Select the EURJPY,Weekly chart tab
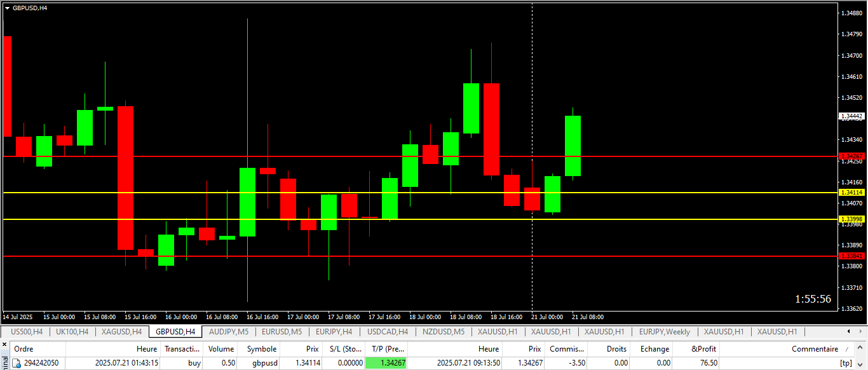The height and width of the screenshot is (370, 868). pyautogui.click(x=664, y=332)
